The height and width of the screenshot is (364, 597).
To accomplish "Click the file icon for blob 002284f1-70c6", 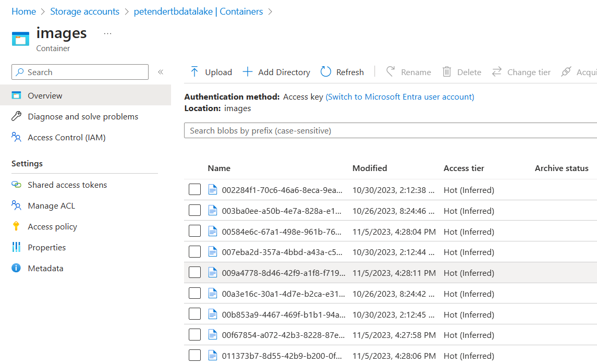I will pos(213,190).
